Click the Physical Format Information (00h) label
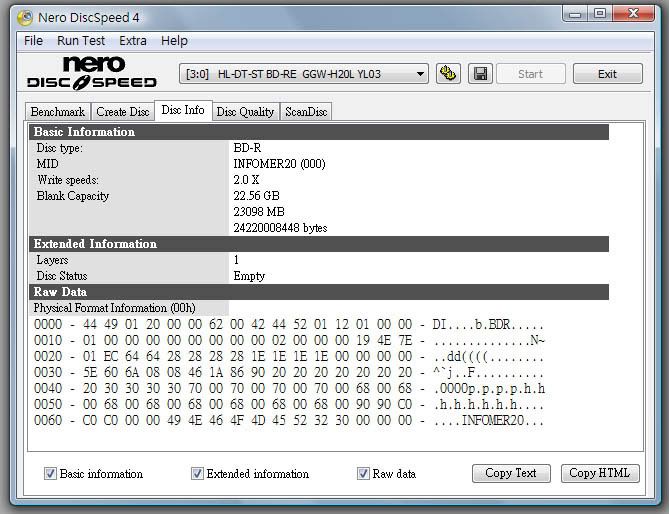The height and width of the screenshot is (514, 669). coord(114,308)
